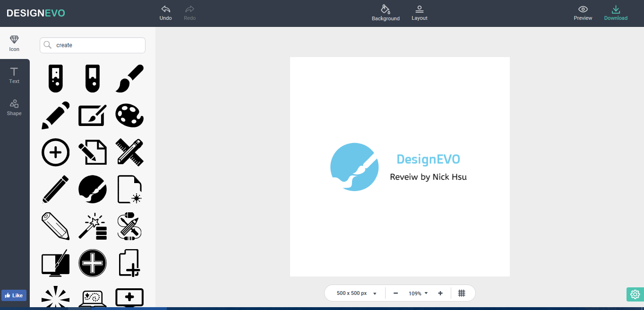Zoom out with the minus button
This screenshot has width=644, height=310.
(395, 293)
